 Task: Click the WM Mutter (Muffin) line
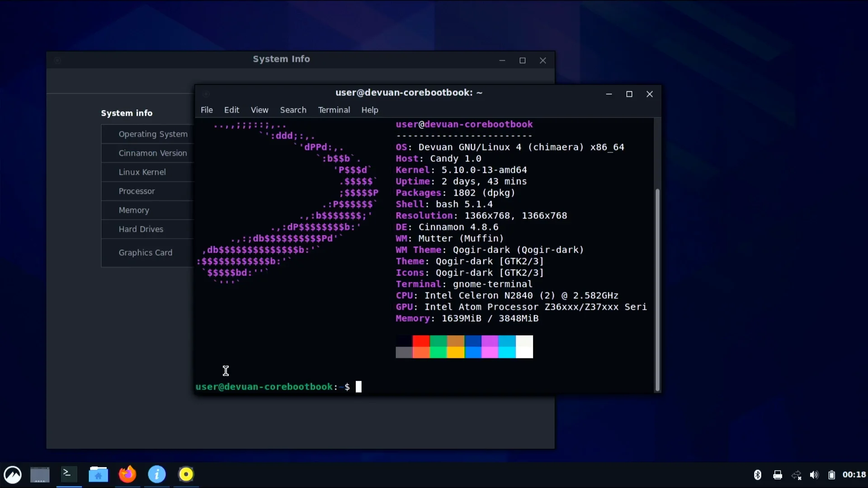pyautogui.click(x=449, y=239)
